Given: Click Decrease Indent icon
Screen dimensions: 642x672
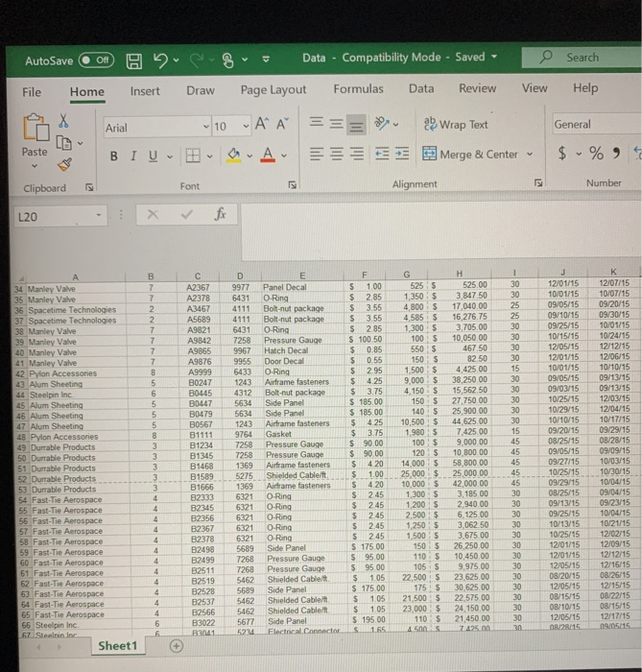Looking at the screenshot, I should coord(382,154).
